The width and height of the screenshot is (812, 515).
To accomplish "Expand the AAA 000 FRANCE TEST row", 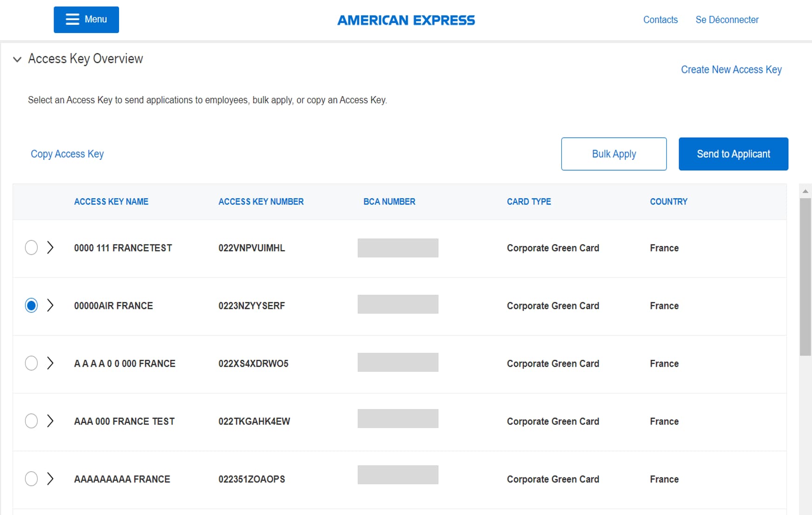I will (50, 421).
